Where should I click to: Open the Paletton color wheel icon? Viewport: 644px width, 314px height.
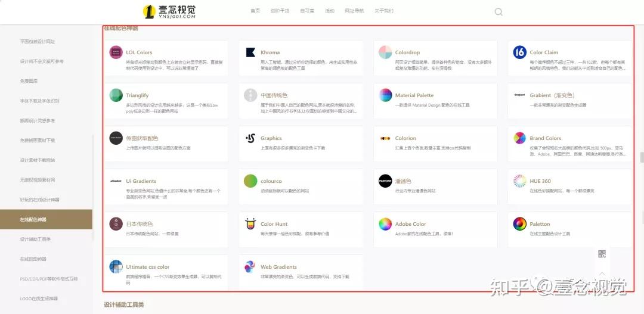519,224
